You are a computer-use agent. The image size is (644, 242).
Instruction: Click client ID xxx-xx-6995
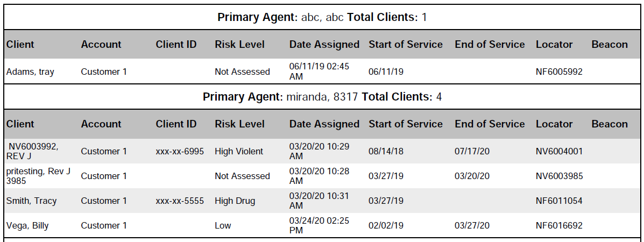pos(180,152)
